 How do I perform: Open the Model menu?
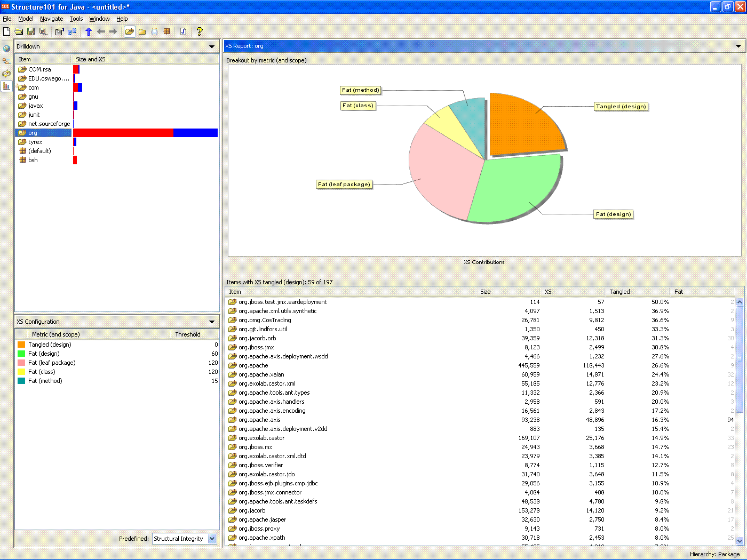pyautogui.click(x=26, y=19)
